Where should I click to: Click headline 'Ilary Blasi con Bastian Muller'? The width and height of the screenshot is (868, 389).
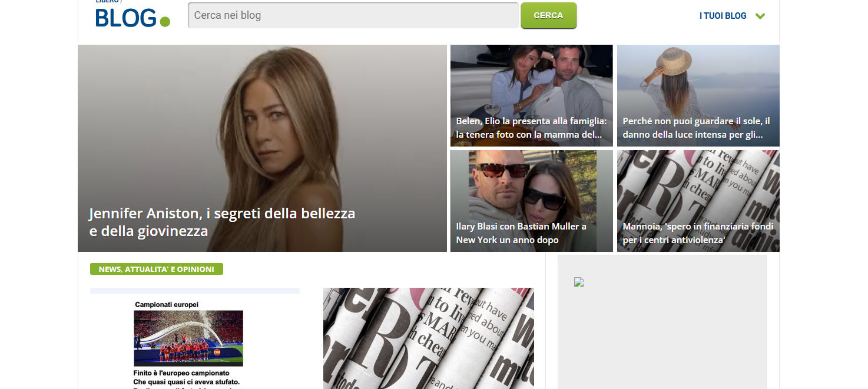521,233
